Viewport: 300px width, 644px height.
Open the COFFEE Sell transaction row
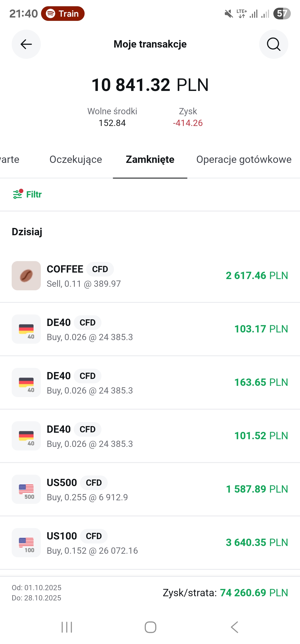pos(150,276)
